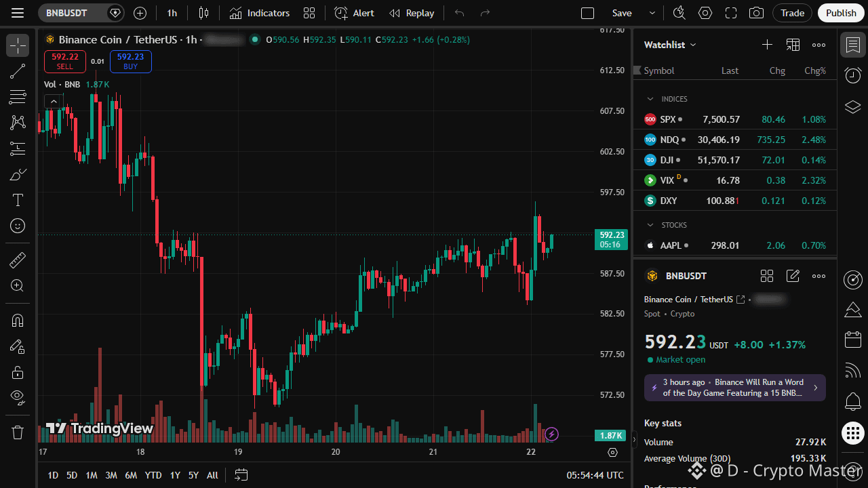Viewport: 868px width, 488px height.
Task: Edit BNBUSDT symbol note icon
Action: (793, 276)
